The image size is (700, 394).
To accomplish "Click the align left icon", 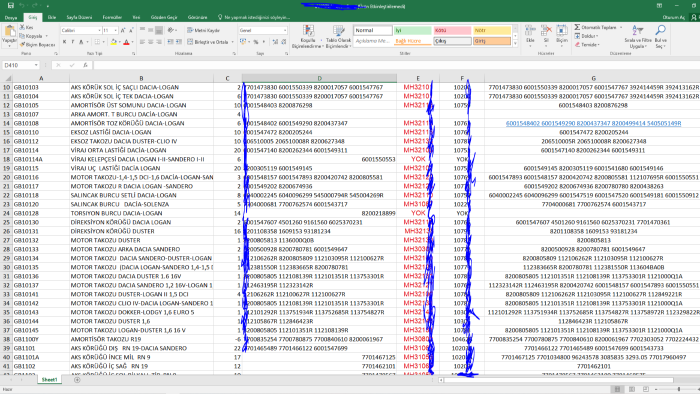I will [142, 41].
